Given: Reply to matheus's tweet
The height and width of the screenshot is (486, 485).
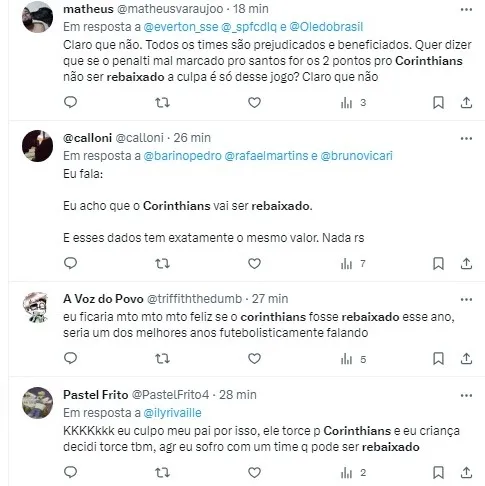Looking at the screenshot, I should click(x=70, y=102).
